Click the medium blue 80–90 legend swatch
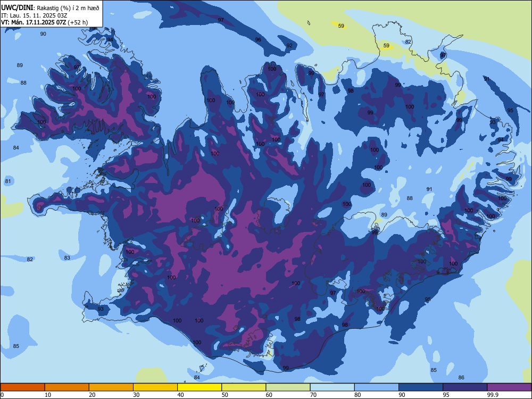This screenshot has height=399, width=532. click(377, 387)
